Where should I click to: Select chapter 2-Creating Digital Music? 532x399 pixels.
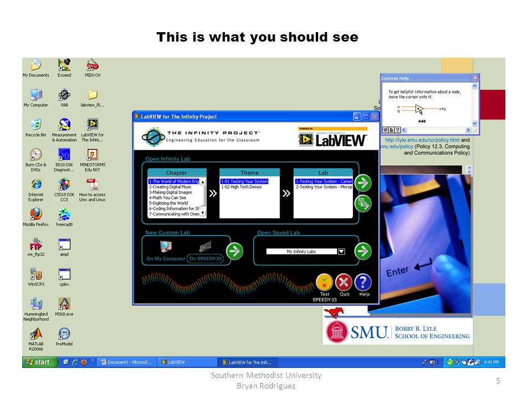tap(170, 187)
